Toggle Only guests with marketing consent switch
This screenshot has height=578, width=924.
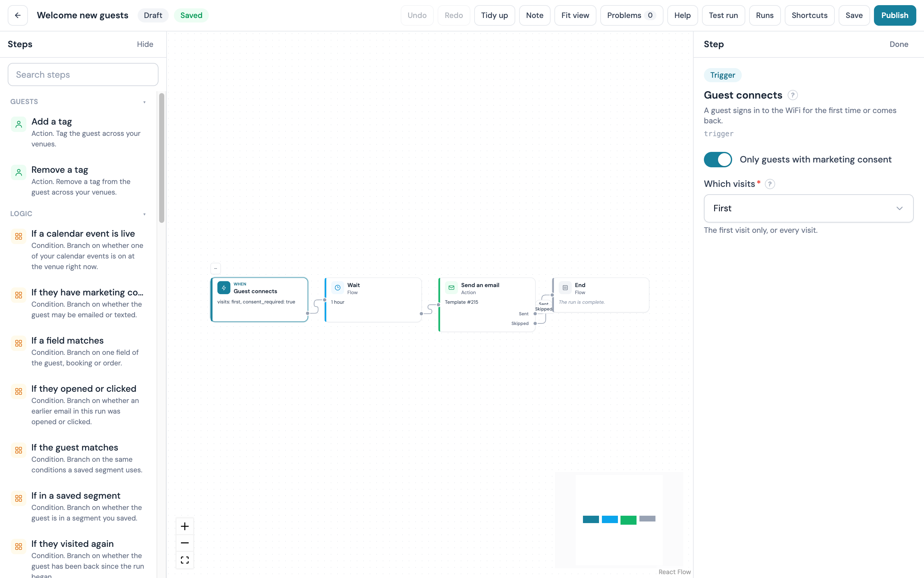(x=718, y=159)
